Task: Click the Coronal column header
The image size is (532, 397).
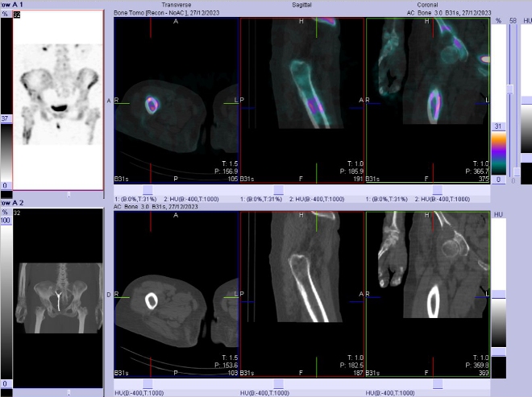Action: pos(427,5)
